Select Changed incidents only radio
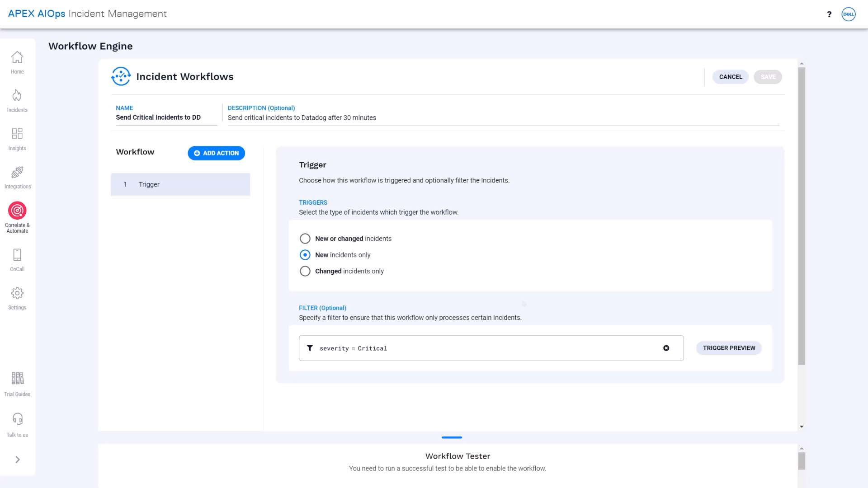The image size is (868, 488). (x=305, y=271)
